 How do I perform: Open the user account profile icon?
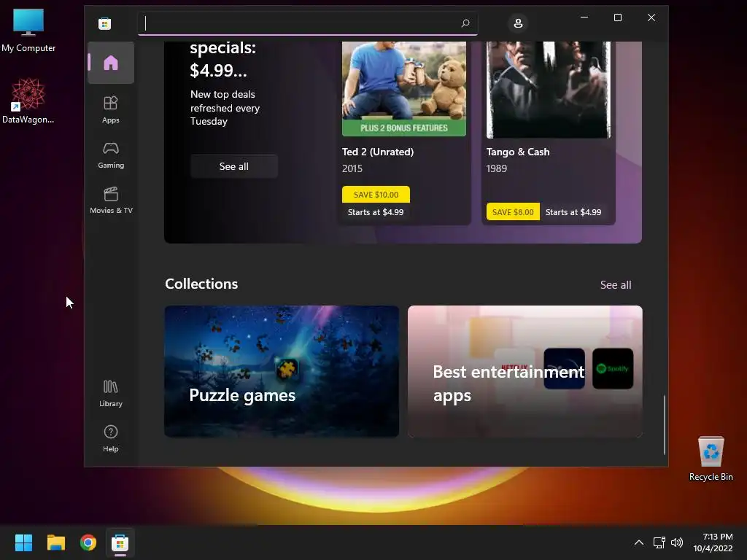(x=518, y=23)
